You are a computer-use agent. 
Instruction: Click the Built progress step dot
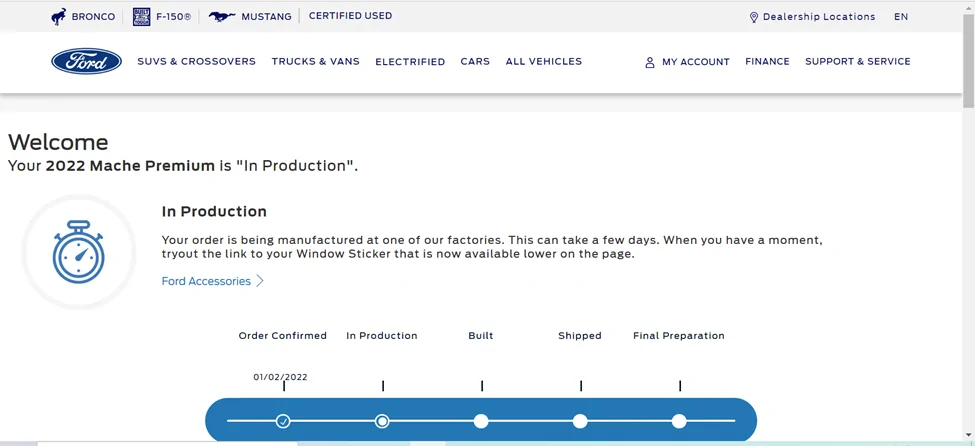(481, 421)
